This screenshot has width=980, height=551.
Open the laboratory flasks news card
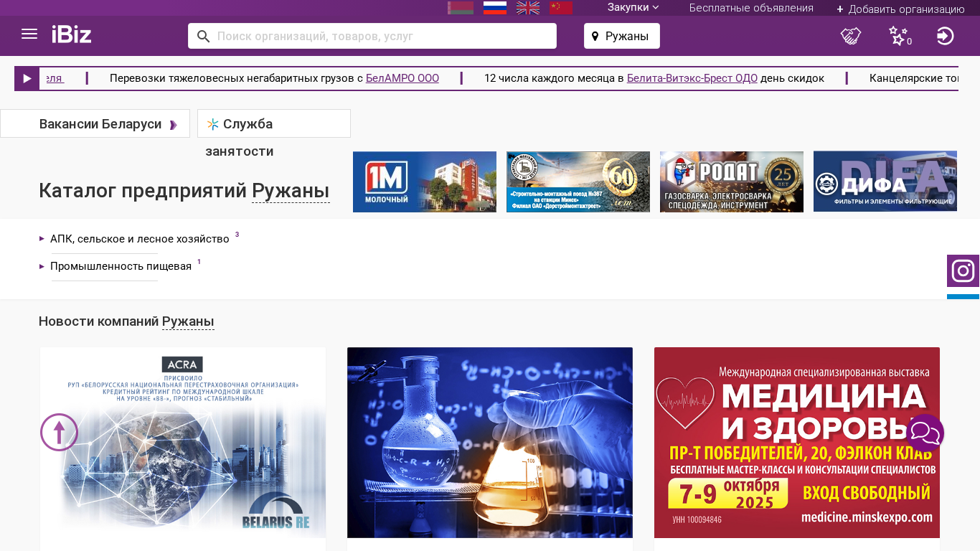(x=490, y=443)
